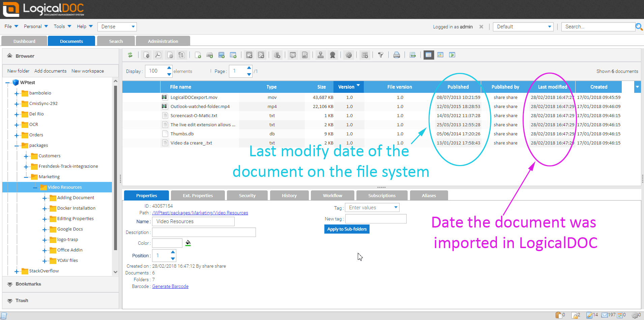Image resolution: width=644 pixels, height=320 pixels.
Task: Open the Tag Enter values dropdown
Action: pos(372,208)
